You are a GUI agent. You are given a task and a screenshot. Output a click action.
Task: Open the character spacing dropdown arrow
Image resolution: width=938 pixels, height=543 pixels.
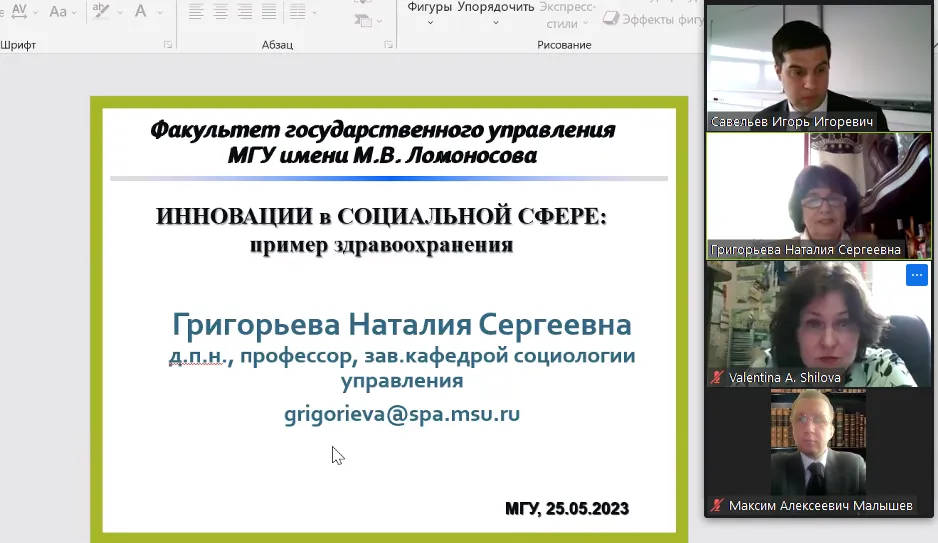[x=36, y=12]
